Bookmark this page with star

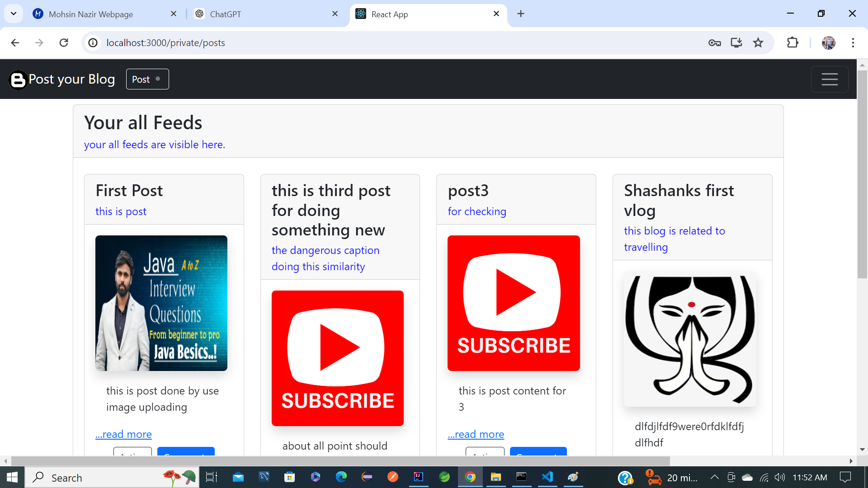758,42
